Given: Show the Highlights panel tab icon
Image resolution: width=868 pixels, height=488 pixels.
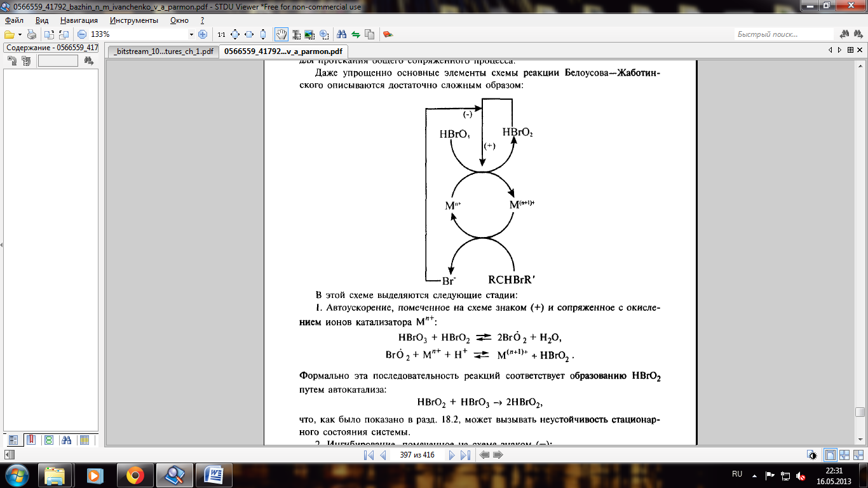Looking at the screenshot, I should [84, 440].
